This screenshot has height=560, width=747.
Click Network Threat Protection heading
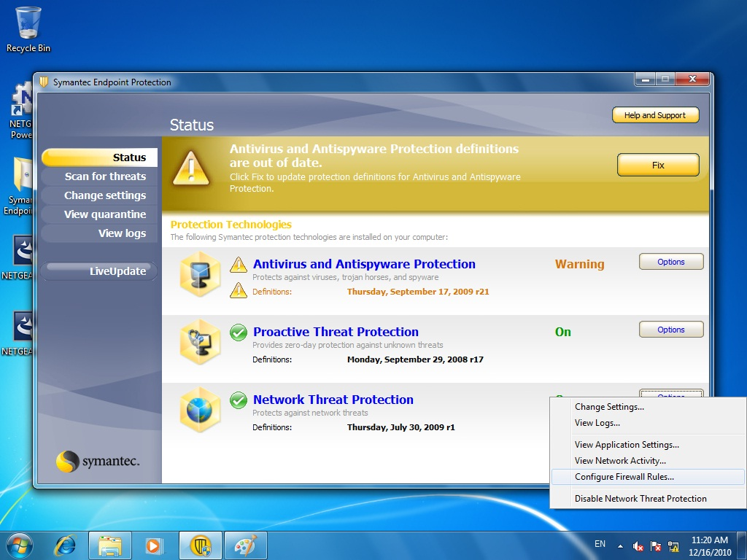pos(333,400)
